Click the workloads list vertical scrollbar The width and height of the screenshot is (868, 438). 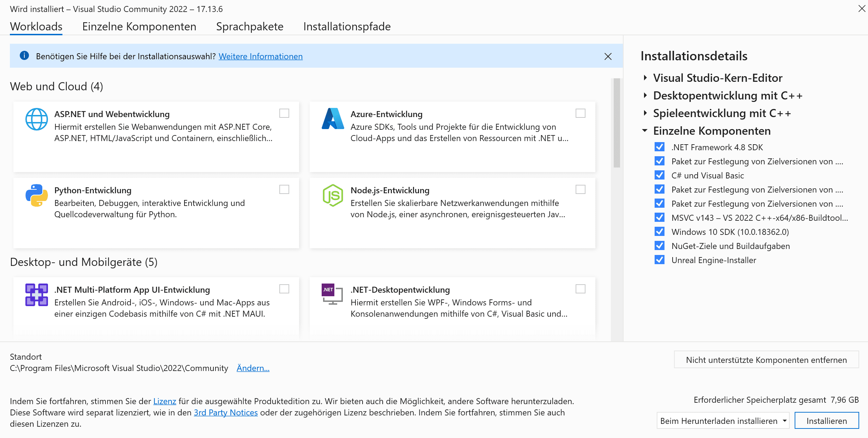pos(617,123)
